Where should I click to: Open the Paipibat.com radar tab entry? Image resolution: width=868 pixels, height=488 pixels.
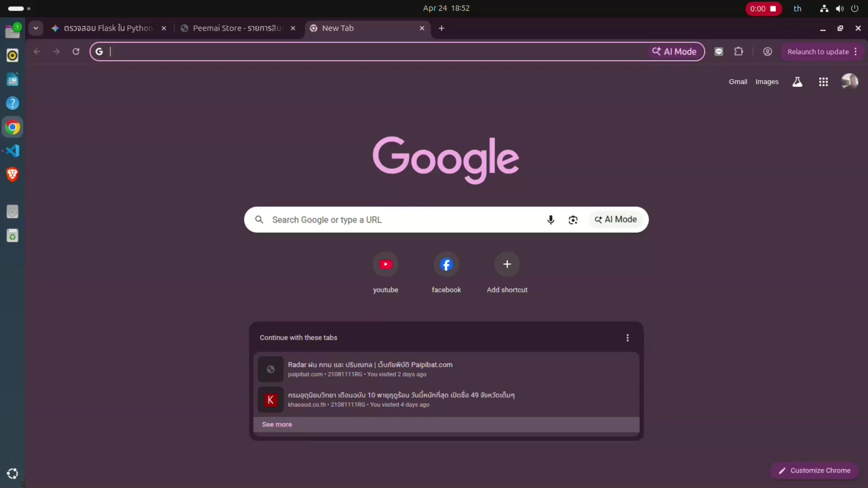446,369
